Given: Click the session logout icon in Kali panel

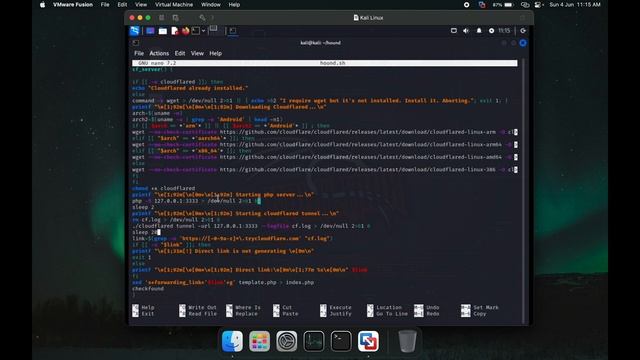Looking at the screenshot, I should [523, 31].
